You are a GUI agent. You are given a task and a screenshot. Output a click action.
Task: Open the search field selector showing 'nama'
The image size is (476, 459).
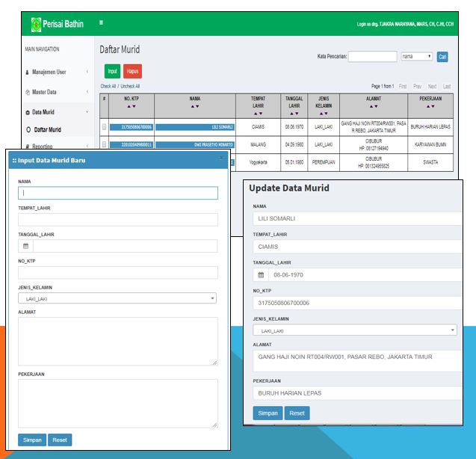417,56
